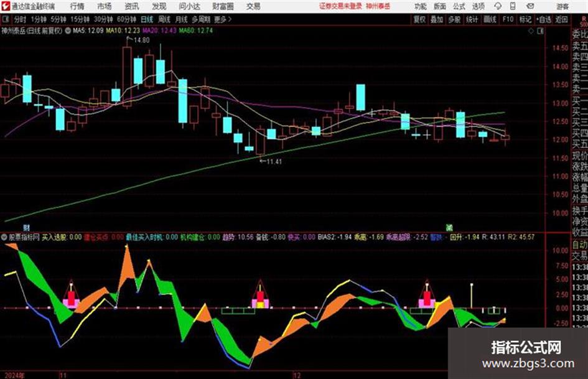Viewport: 588px width, 379px height.
Task: Switch to 60分钟 period
Action: click(127, 19)
